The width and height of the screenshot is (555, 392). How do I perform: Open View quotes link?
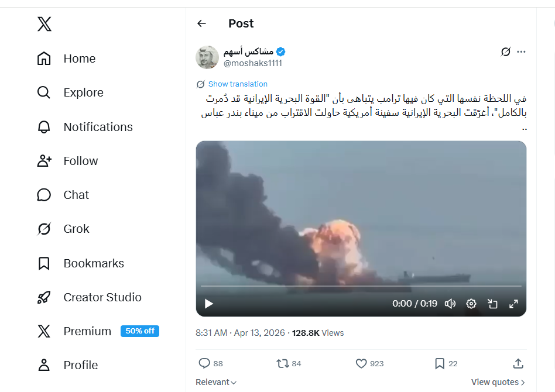pos(498,382)
